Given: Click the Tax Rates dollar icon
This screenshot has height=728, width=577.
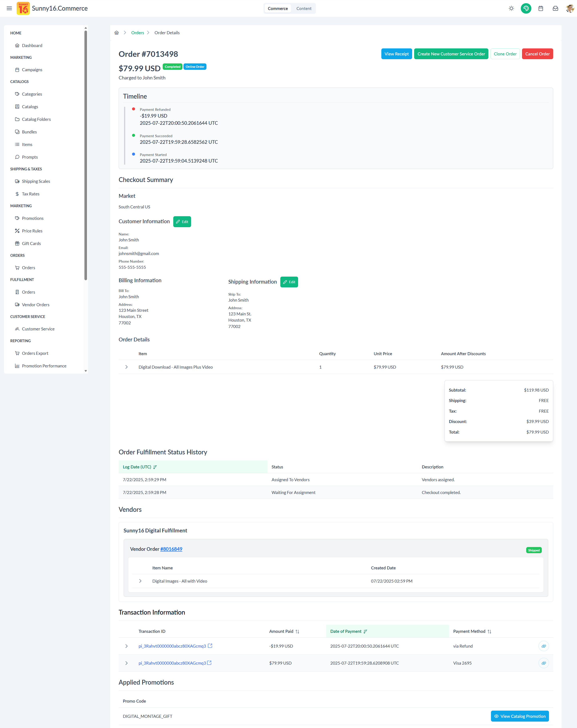Looking at the screenshot, I should coord(17,194).
